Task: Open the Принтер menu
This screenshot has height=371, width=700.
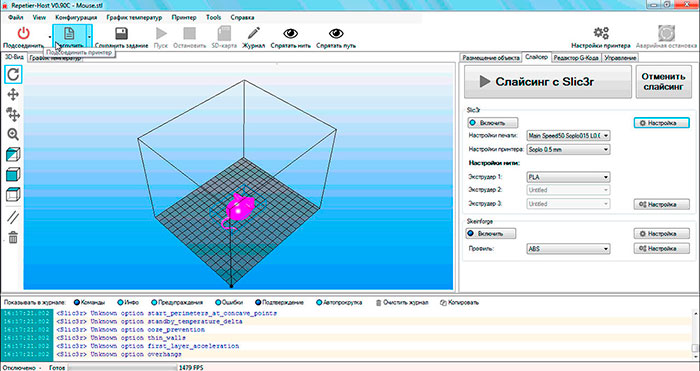Action: (x=184, y=17)
